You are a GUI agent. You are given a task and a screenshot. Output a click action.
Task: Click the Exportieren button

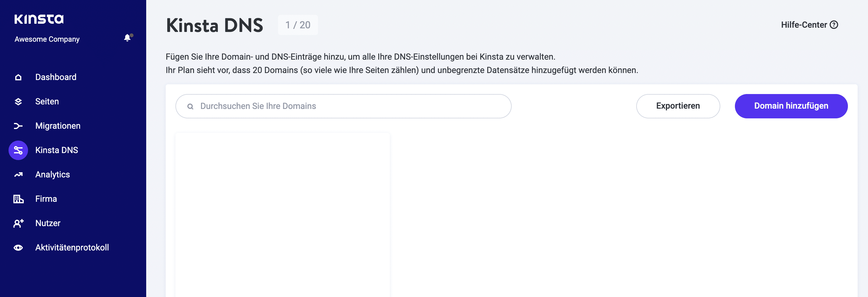tap(678, 106)
